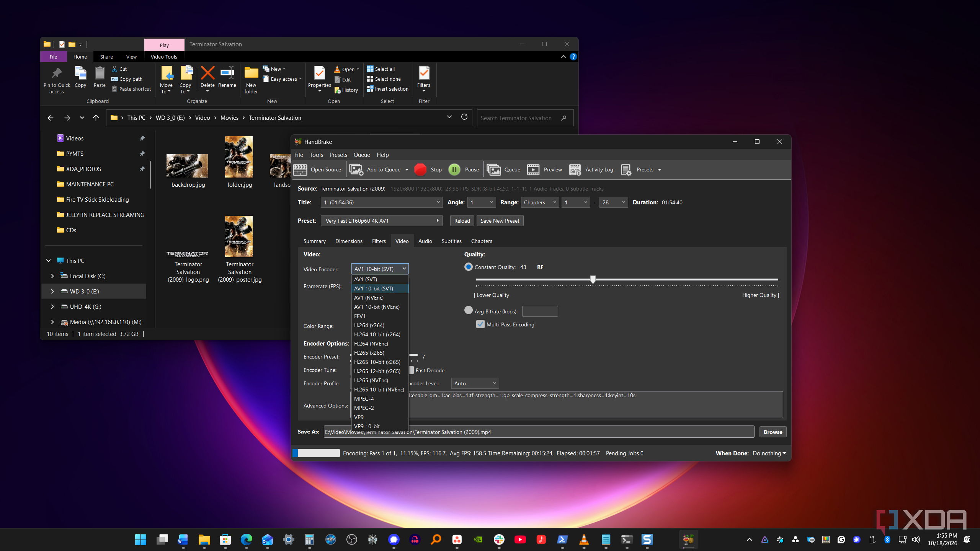Viewport: 980px width, 551px height.
Task: Pause encoding with the green Pause icon
Action: click(454, 170)
